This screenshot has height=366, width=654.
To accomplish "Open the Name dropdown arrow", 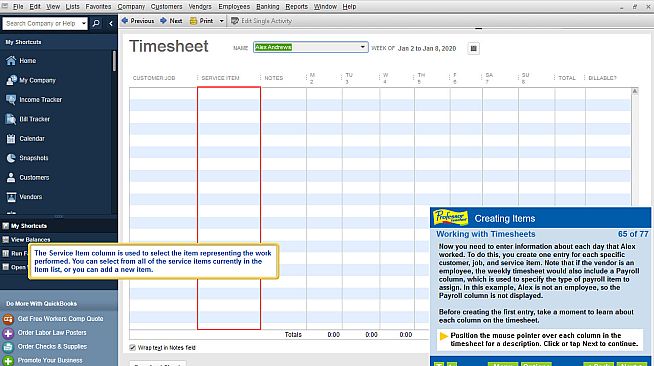I will click(x=362, y=47).
